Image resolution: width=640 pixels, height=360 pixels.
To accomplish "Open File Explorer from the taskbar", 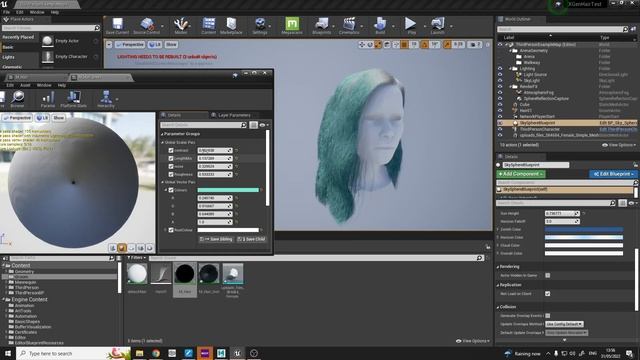I will click(139, 353).
